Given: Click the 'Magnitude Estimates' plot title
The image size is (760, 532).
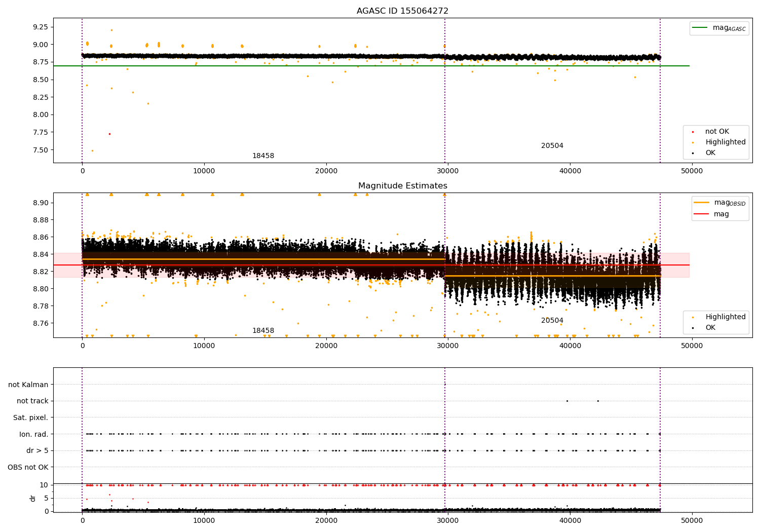Looking at the screenshot, I should [402, 186].
